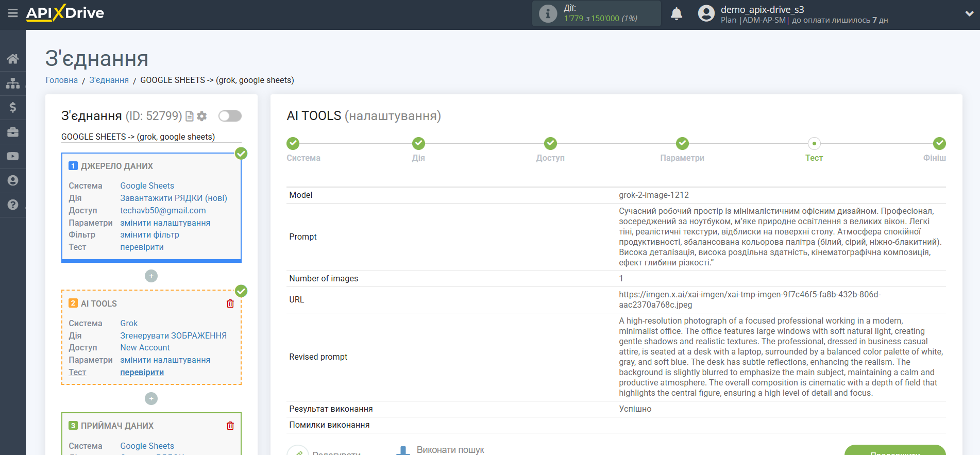
Task: Open the billing dollar icon in the sidebar
Action: 13,107
